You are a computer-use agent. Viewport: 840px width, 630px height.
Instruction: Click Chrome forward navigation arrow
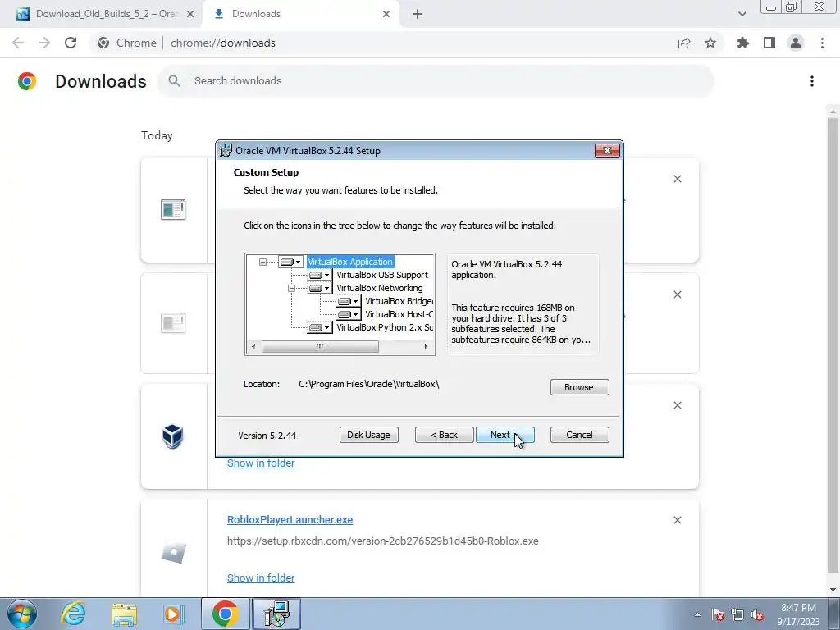pos(44,43)
